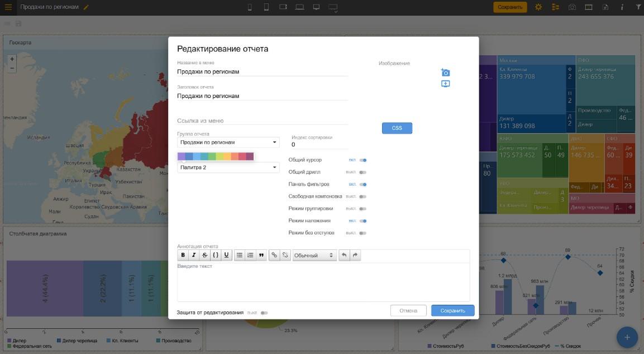Click the Индекс сортировки field

(x=320, y=144)
